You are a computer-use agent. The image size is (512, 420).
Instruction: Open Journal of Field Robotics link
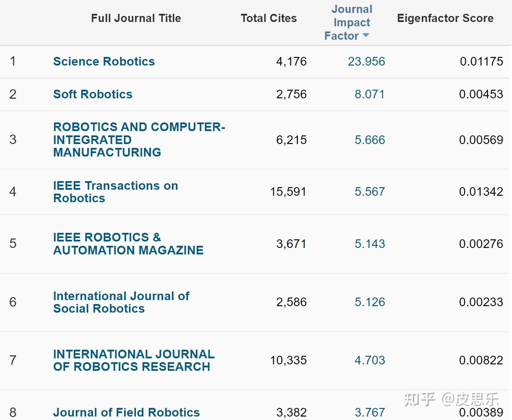126,413
